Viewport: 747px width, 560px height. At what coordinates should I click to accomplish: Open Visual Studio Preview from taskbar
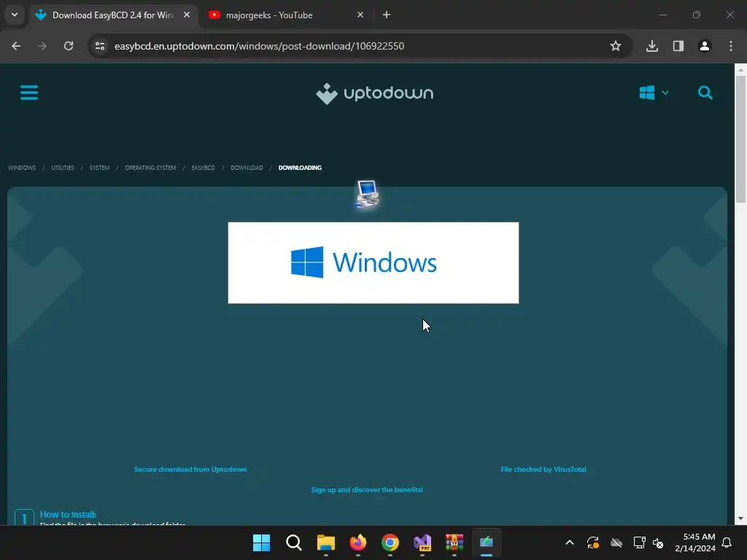422,542
